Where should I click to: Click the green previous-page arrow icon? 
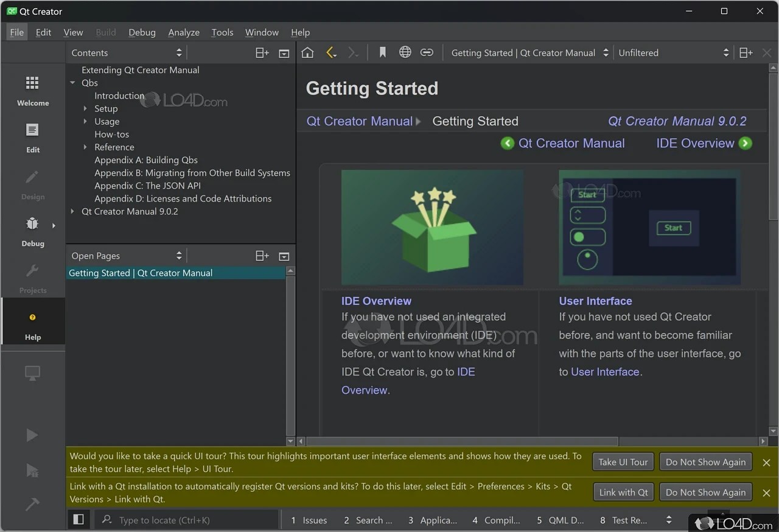point(508,144)
